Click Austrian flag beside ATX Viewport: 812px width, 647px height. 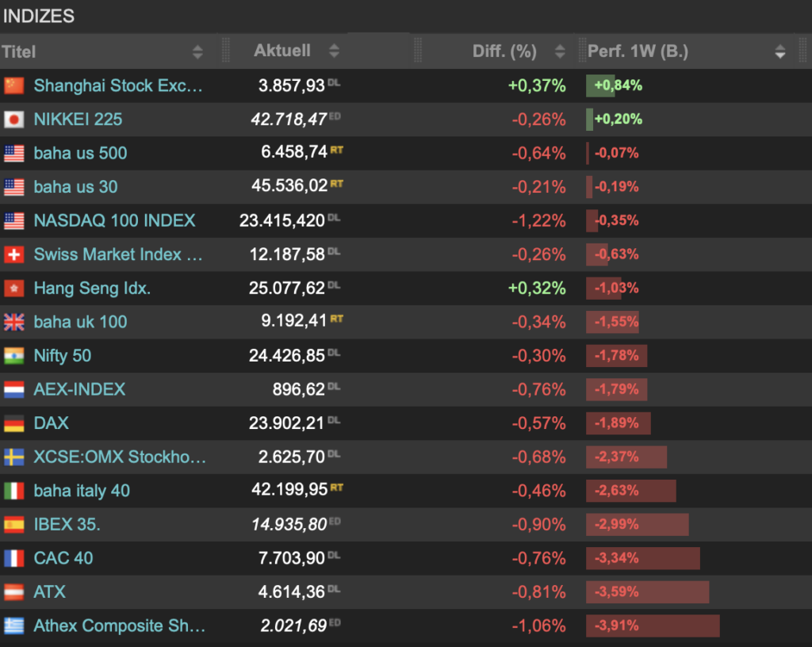(14, 592)
